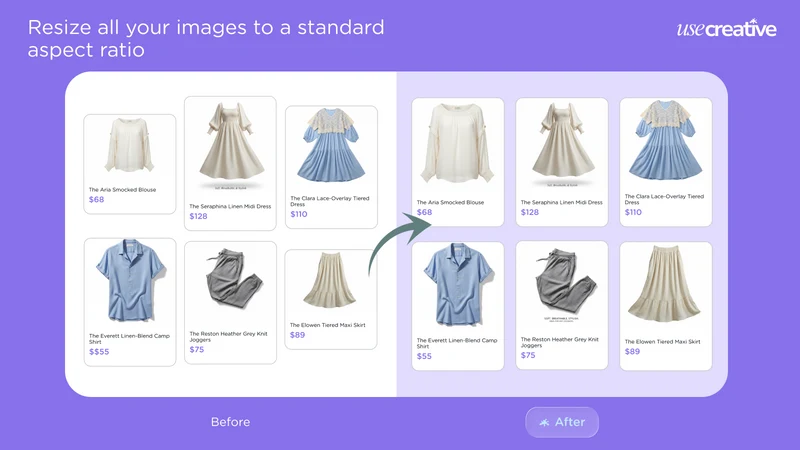Click 'The Aria Smocked Blouse' title in After panel

[x=450, y=203]
